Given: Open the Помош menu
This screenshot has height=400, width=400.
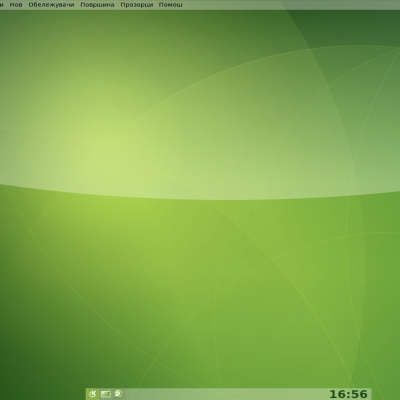Looking at the screenshot, I should pyautogui.click(x=170, y=5).
